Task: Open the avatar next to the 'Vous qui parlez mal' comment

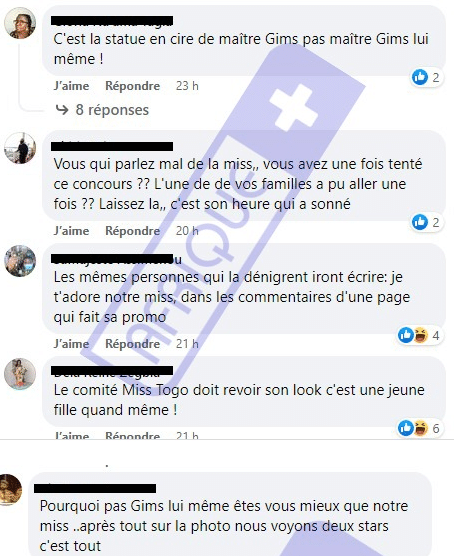Action: tap(20, 148)
